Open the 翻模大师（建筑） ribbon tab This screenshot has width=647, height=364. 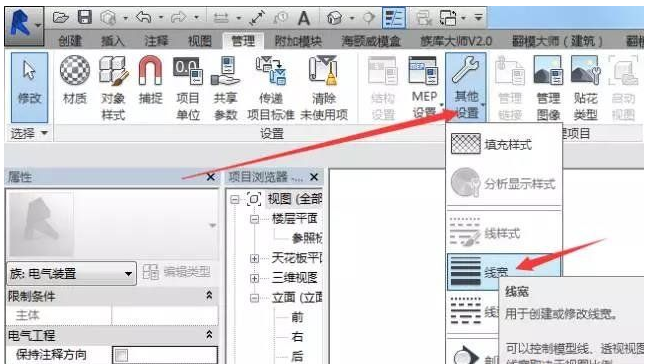click(x=557, y=41)
